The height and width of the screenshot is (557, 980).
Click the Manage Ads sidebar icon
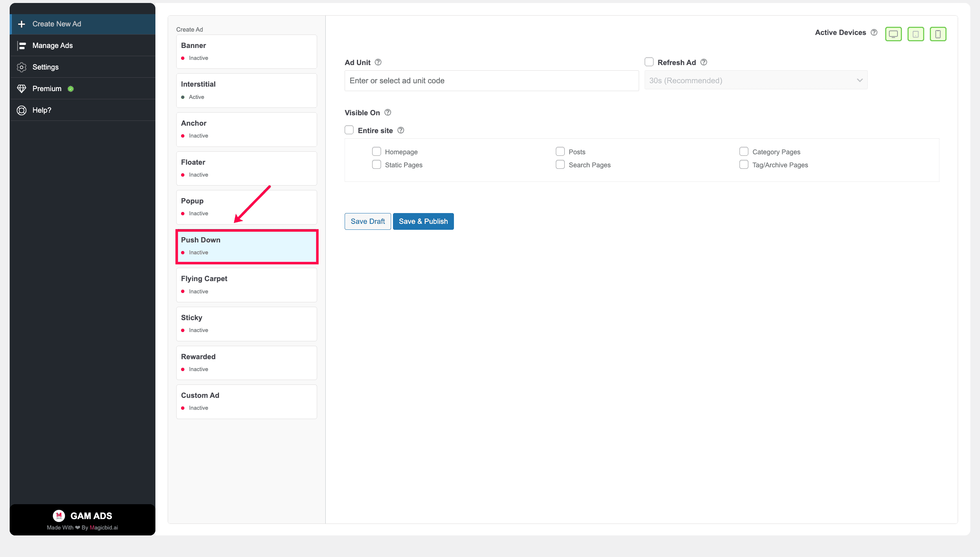22,45
